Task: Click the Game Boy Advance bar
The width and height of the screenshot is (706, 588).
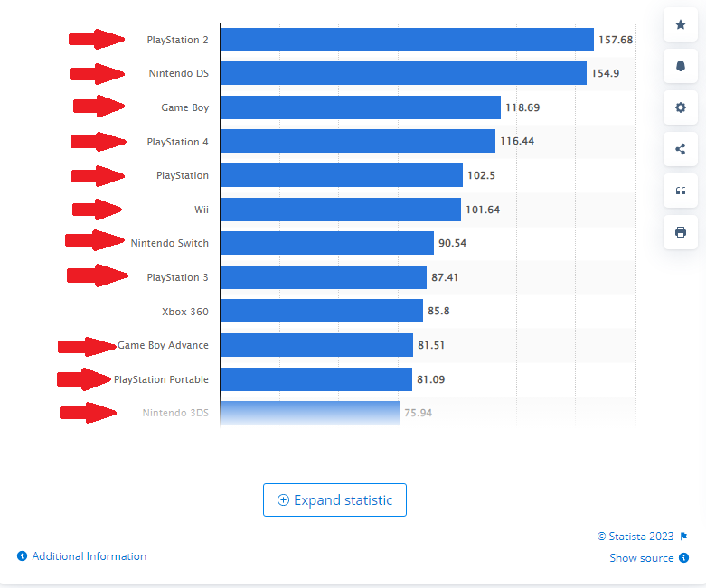Action: (315, 345)
